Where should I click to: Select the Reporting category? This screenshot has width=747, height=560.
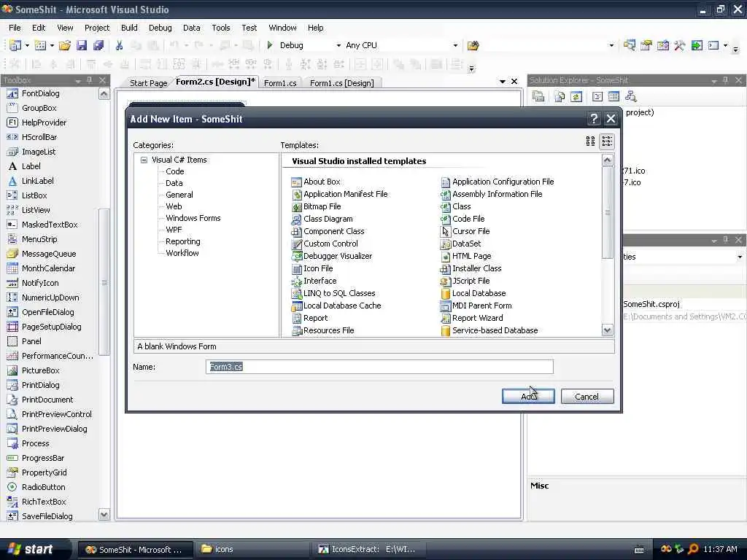pos(183,241)
